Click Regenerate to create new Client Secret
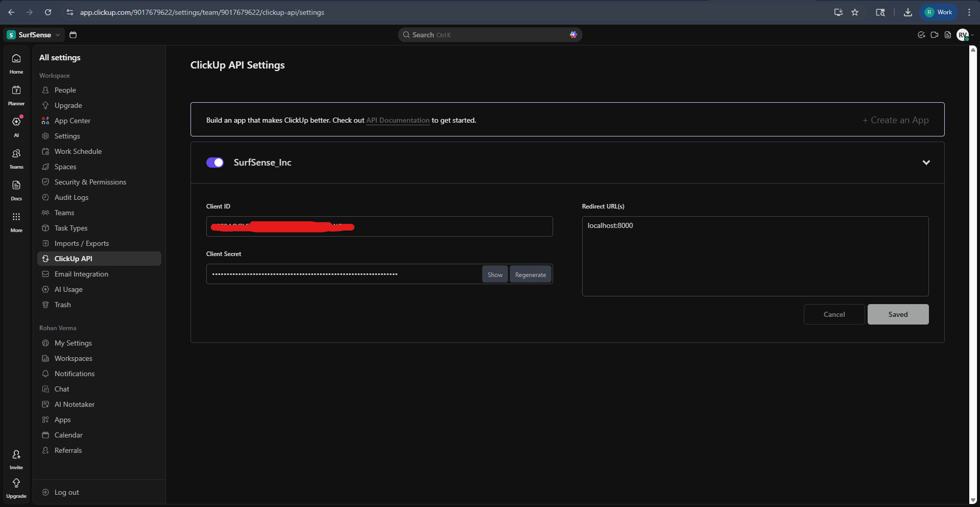The height and width of the screenshot is (507, 980). (x=530, y=274)
